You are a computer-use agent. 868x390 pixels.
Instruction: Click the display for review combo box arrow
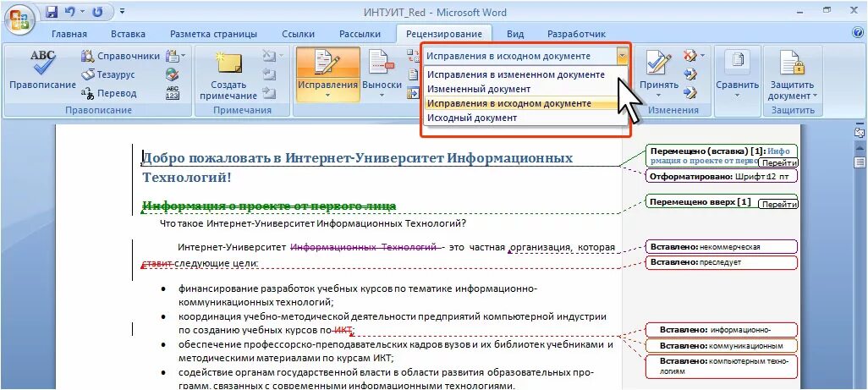coord(624,56)
